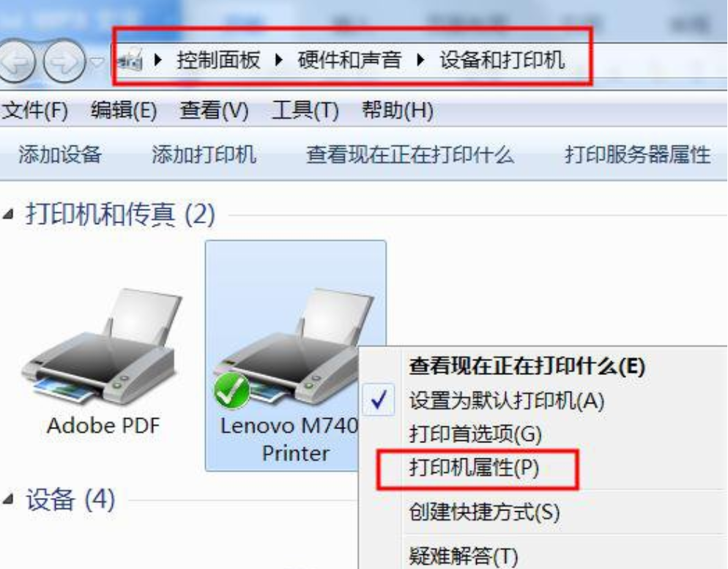
Task: Click the forward navigation arrow button
Action: click(x=64, y=62)
